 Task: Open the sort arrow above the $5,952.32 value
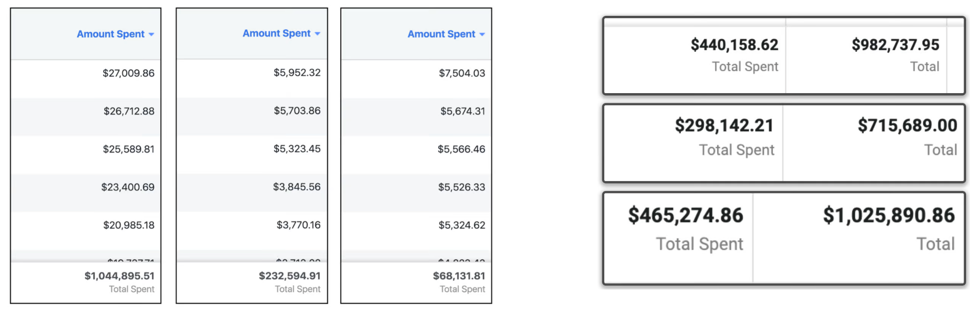pos(317,34)
